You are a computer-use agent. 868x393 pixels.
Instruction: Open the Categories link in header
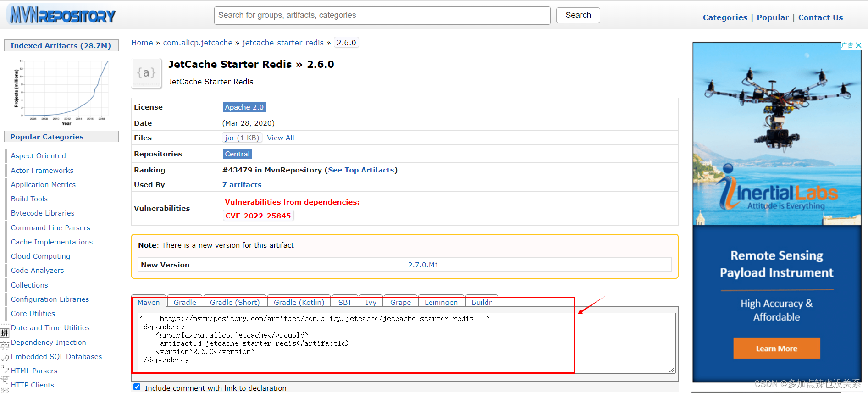click(x=725, y=17)
